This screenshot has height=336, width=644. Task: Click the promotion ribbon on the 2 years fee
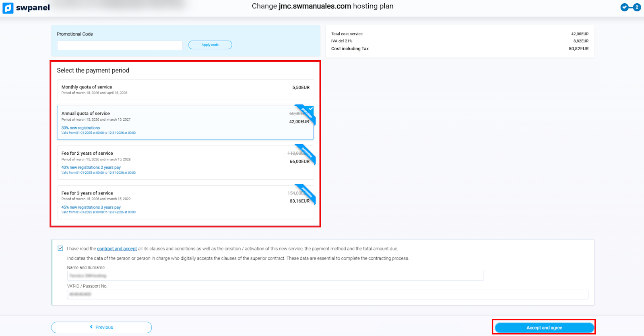(307, 153)
